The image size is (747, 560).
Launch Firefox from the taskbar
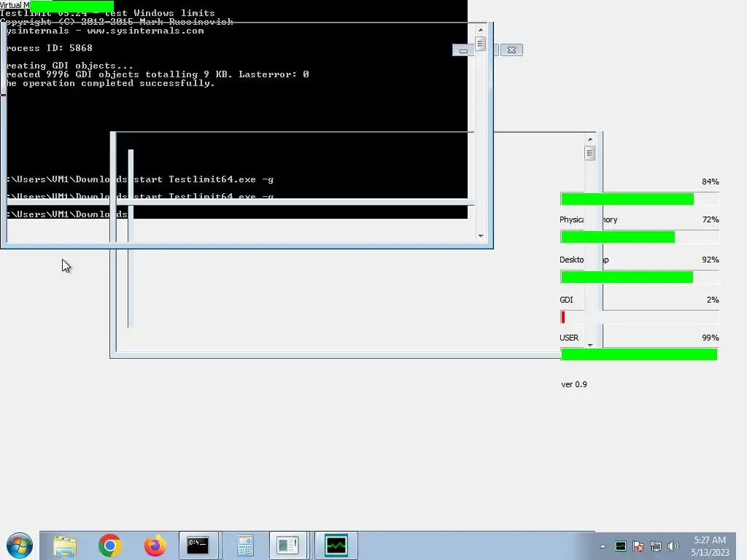155,545
